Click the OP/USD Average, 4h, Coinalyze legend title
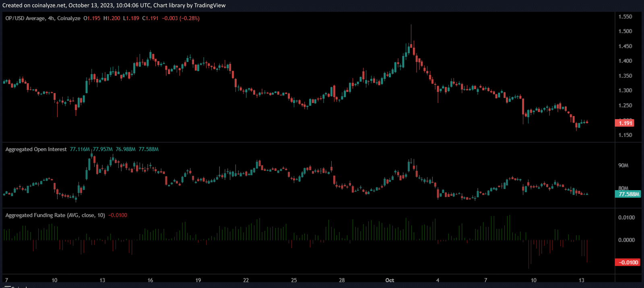 pyautogui.click(x=43, y=18)
